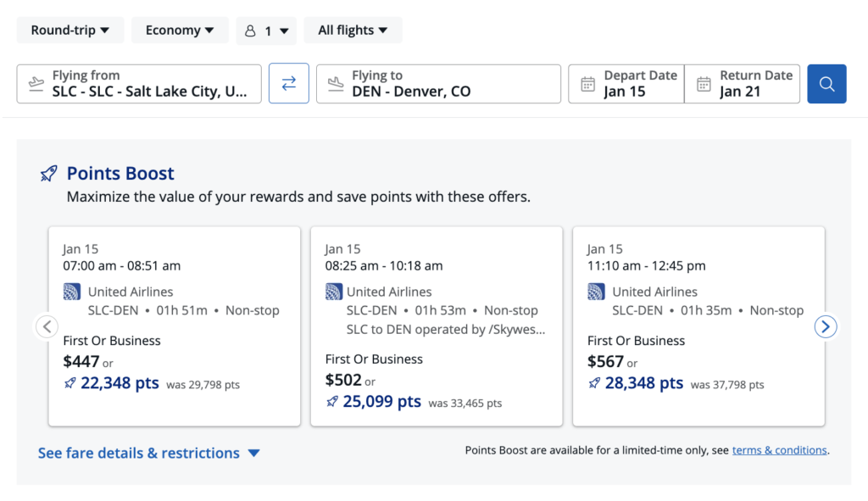
Task: Click the blue search magnifying glass icon
Action: point(826,83)
